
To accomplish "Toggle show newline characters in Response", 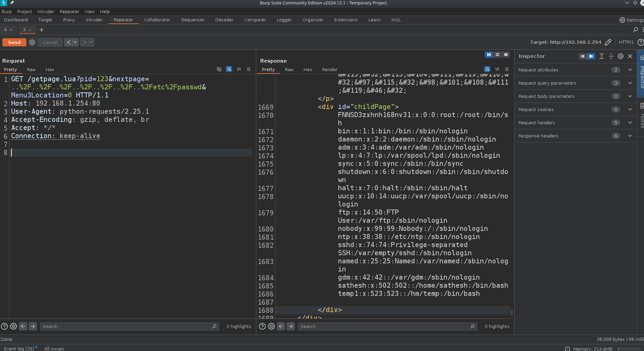I will click(x=497, y=69).
